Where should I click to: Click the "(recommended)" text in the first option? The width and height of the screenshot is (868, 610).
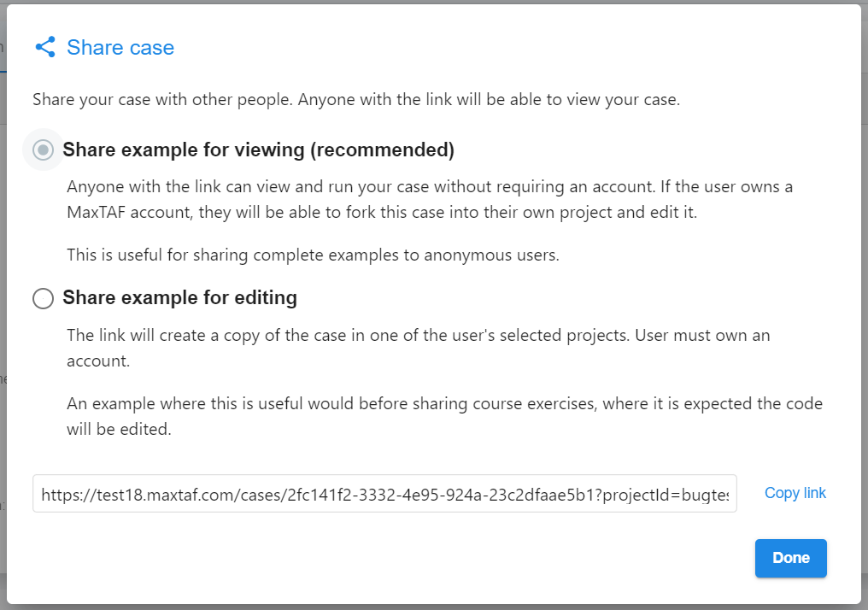coord(382,150)
